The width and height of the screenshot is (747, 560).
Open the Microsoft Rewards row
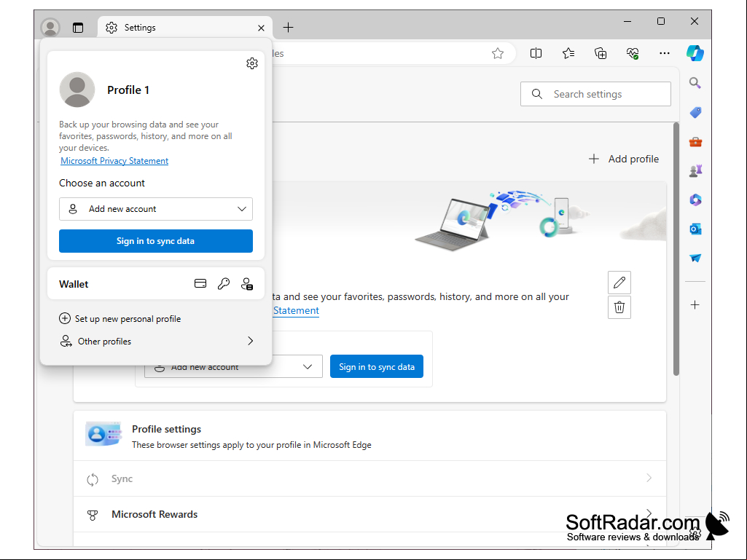click(x=369, y=514)
